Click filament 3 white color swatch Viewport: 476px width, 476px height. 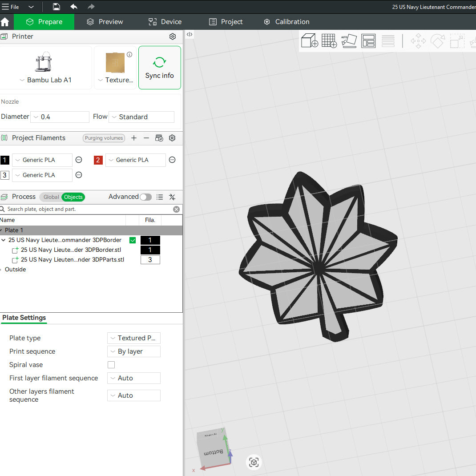[5, 175]
